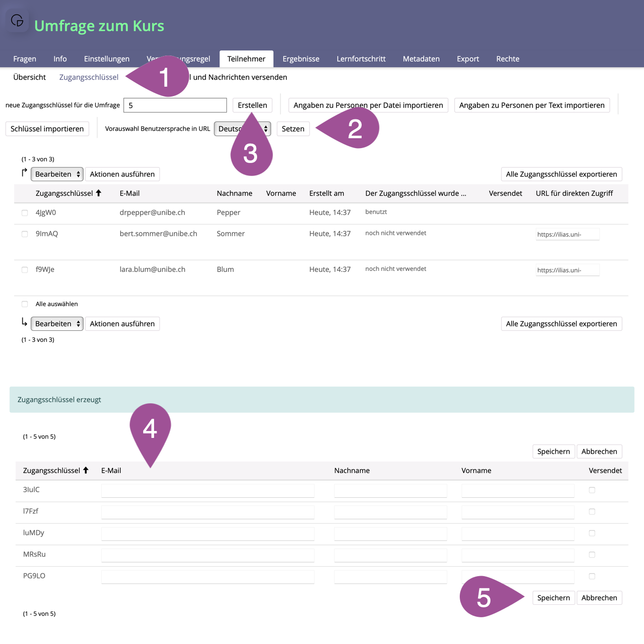The width and height of the screenshot is (644, 644).
Task: Switch to the Ergebnisse tab
Action: click(301, 59)
